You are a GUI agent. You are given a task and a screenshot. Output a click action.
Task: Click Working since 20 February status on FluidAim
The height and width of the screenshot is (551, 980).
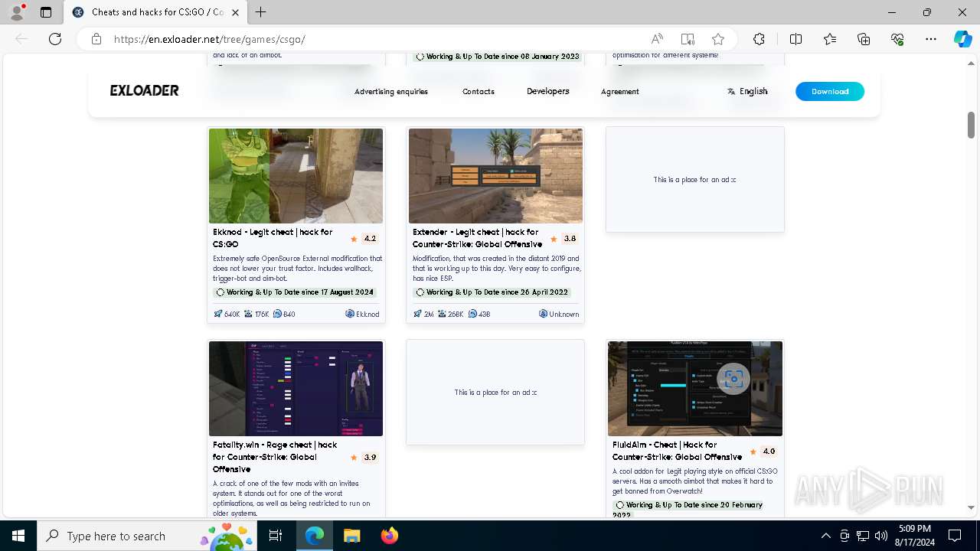[x=688, y=510]
